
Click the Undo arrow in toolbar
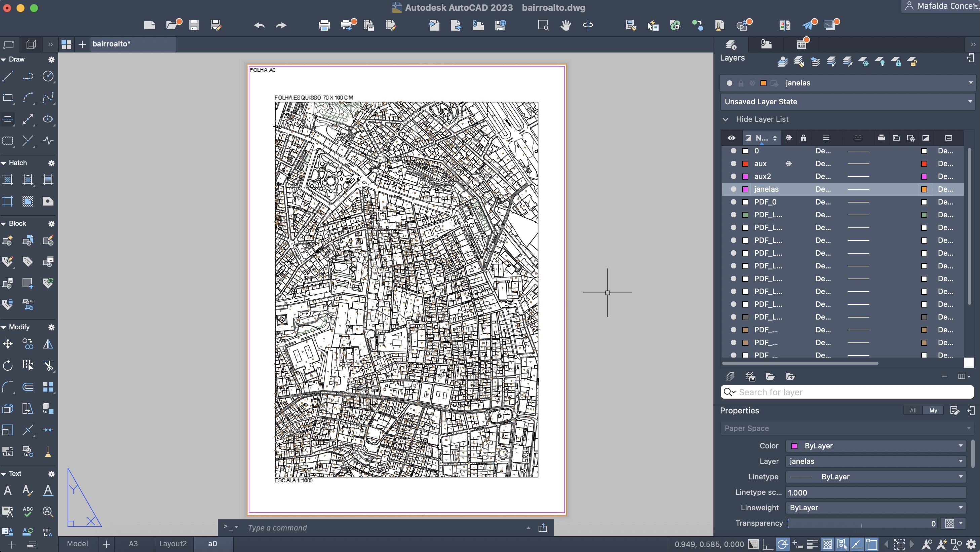point(259,25)
